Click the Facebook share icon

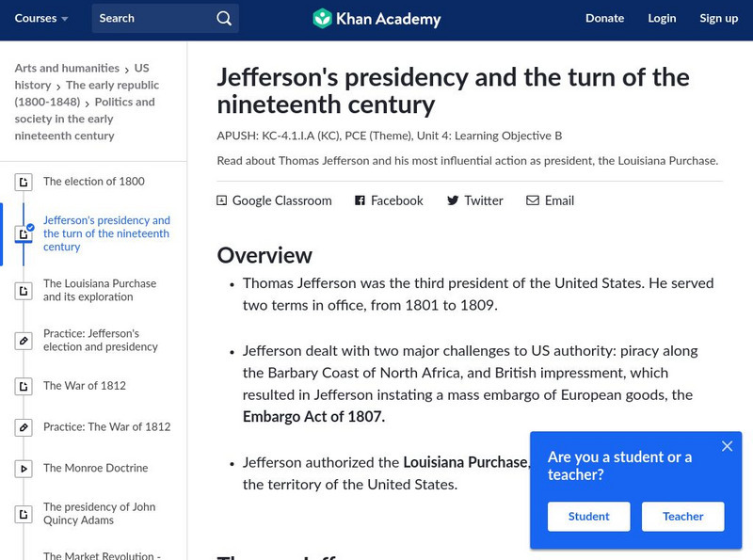pyautogui.click(x=360, y=200)
